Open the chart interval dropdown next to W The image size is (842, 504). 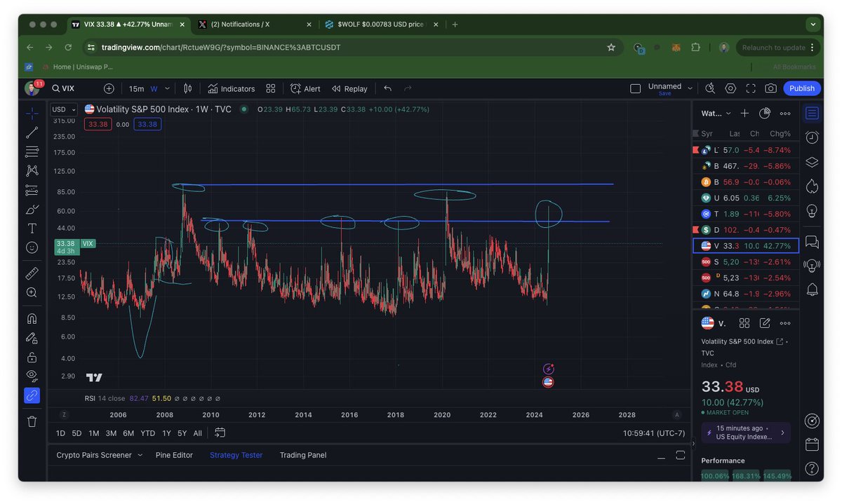coord(166,88)
